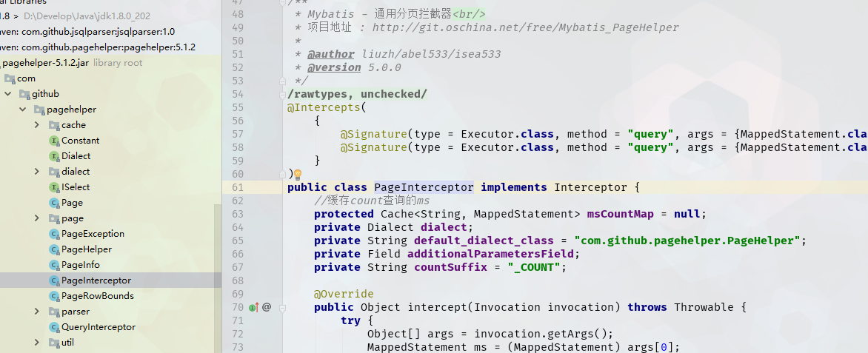Expand the dialect package node
The width and height of the screenshot is (868, 353).
coord(37,172)
